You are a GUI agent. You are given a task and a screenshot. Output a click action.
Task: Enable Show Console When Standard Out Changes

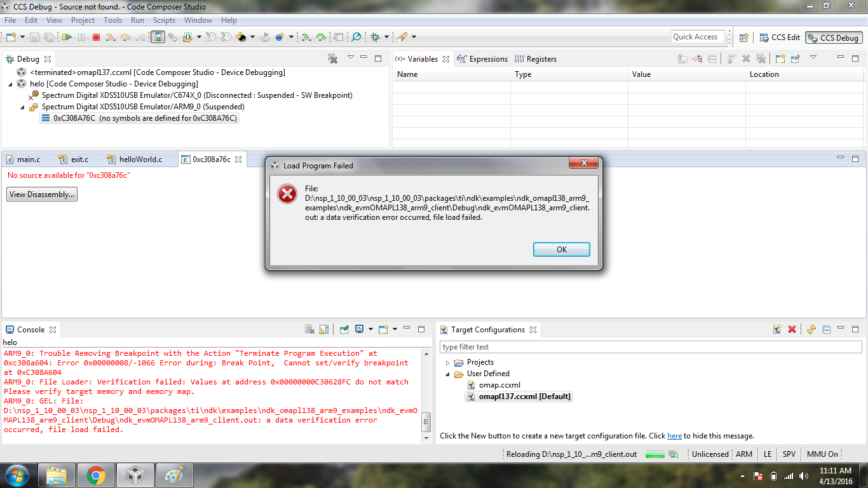click(359, 329)
